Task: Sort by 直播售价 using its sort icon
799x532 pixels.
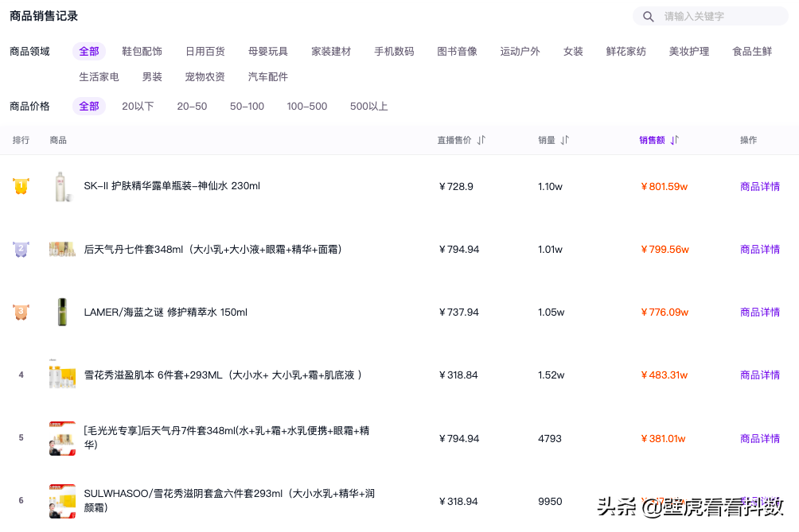Action: (x=481, y=140)
